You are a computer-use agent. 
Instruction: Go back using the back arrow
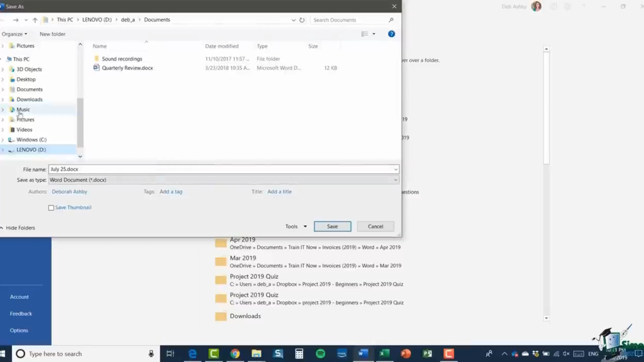(4, 20)
